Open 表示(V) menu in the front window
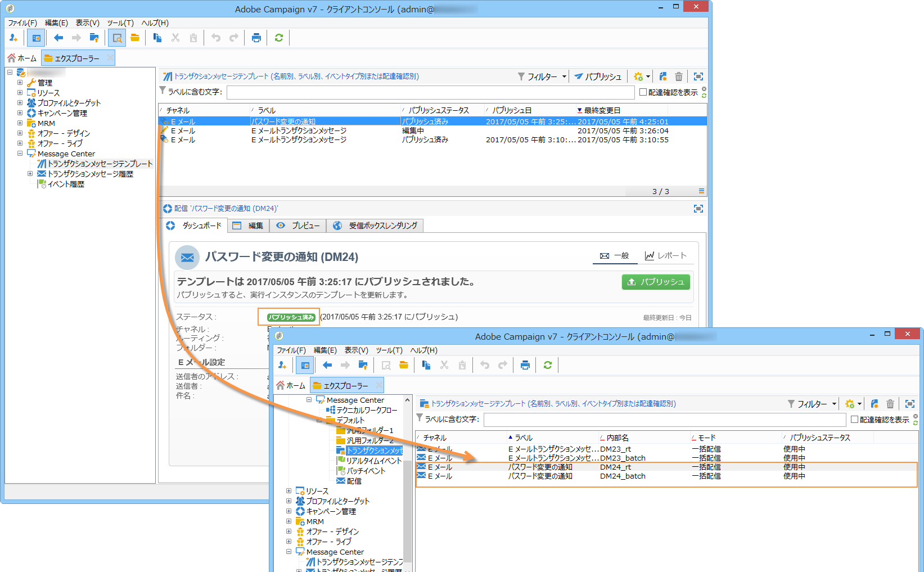Viewport: 924px width, 572px height. [356, 350]
